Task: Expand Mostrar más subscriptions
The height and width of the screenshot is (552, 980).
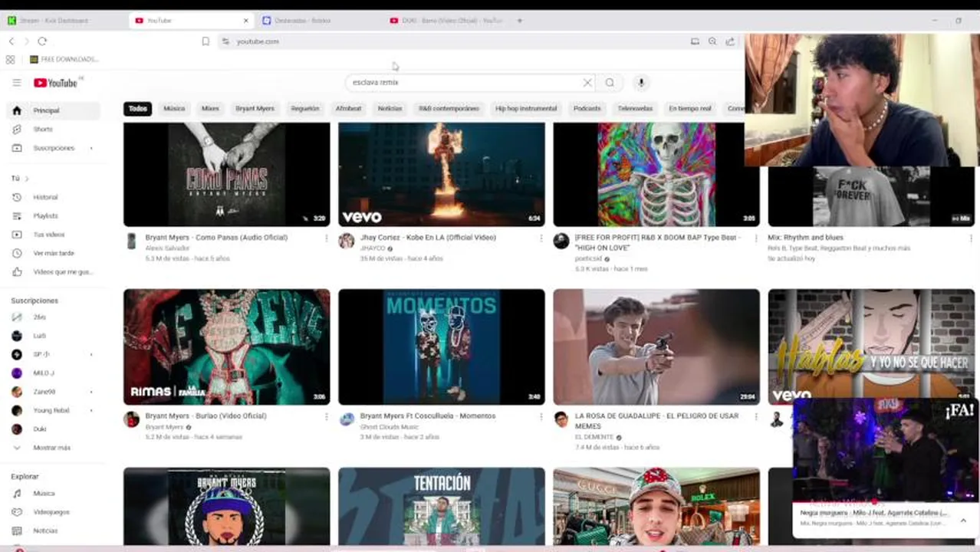Action: [x=51, y=448]
